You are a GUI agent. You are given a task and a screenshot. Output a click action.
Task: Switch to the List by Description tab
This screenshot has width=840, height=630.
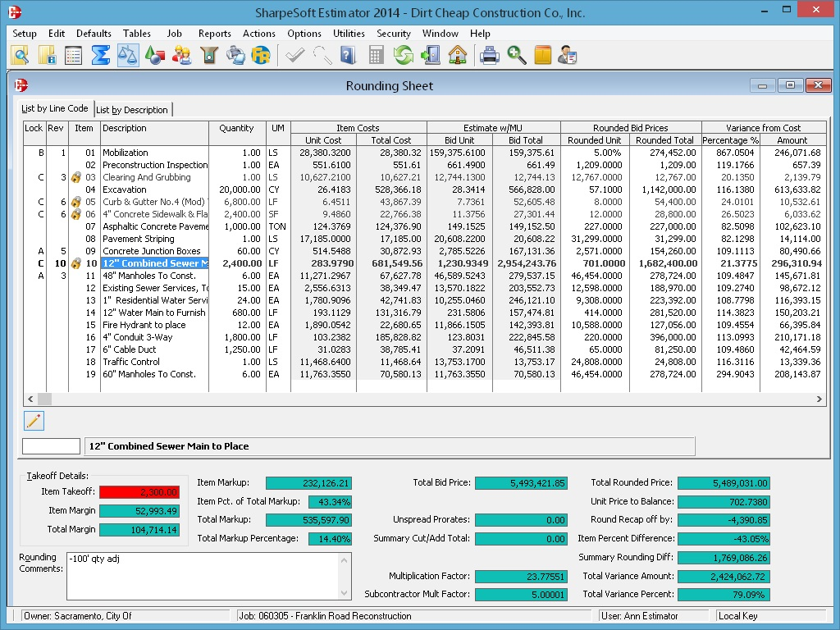[x=132, y=109]
